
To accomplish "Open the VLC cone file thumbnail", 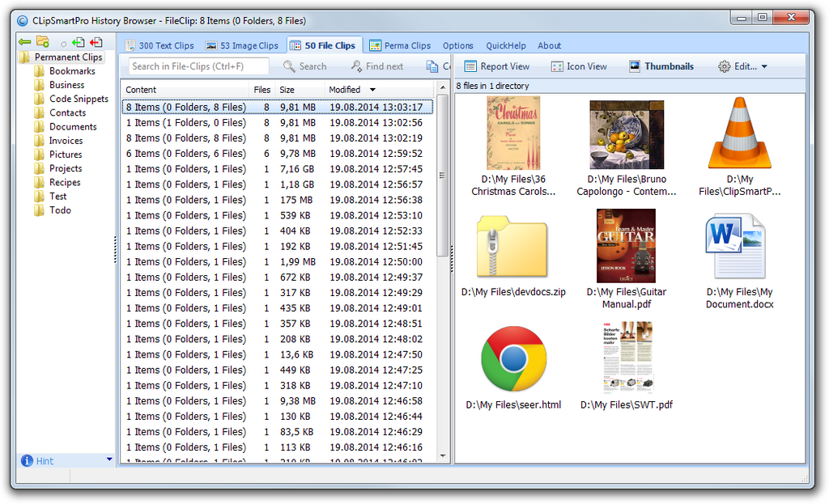I will tap(739, 133).
